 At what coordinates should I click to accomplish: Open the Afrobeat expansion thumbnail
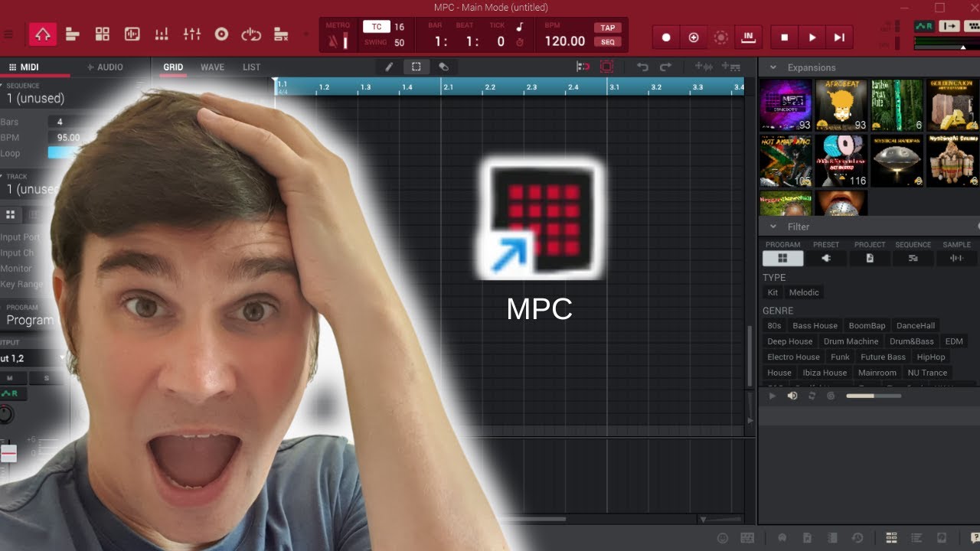(x=841, y=106)
